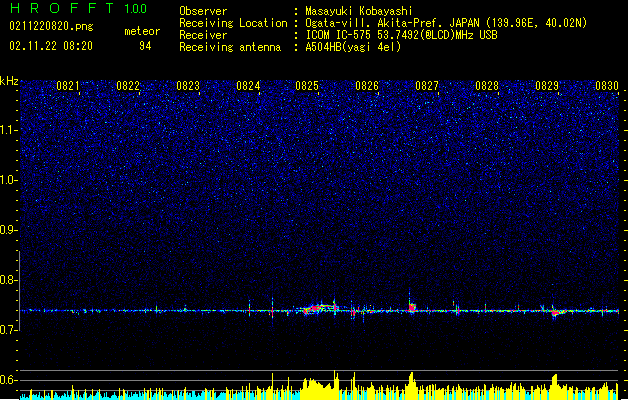
Task: Click the 1.0 frequency axis label
Action: (9, 180)
